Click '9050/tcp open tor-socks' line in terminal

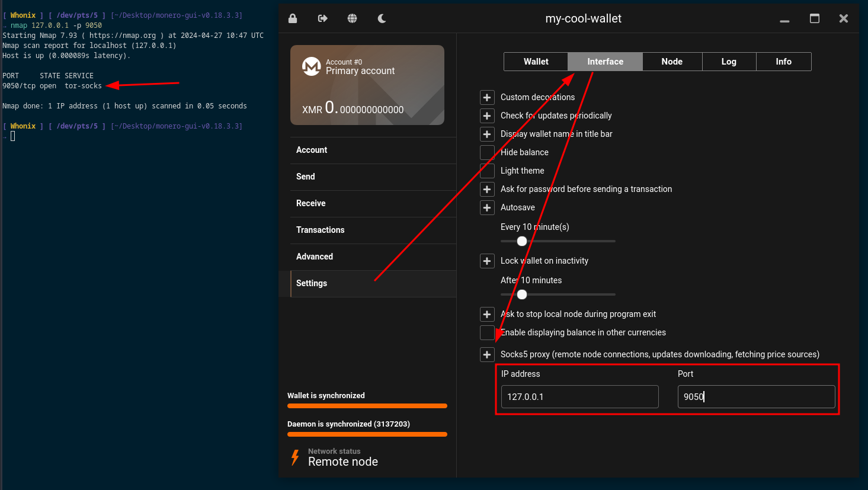coord(52,86)
